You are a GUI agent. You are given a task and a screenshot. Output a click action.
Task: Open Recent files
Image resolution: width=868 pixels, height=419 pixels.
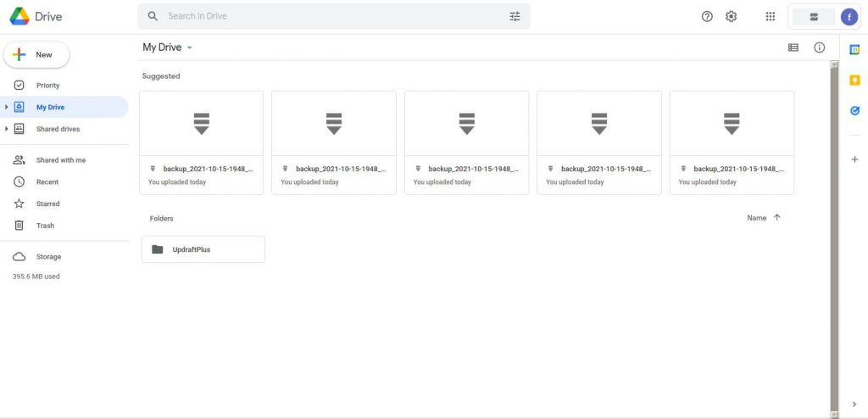click(64, 182)
